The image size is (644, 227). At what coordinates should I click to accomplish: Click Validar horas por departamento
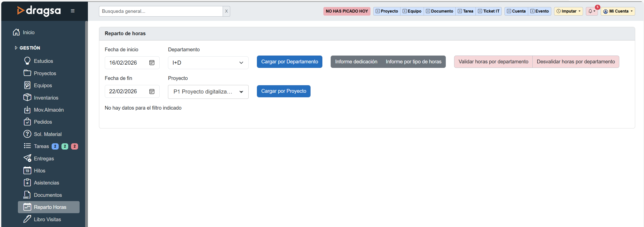coord(493,62)
